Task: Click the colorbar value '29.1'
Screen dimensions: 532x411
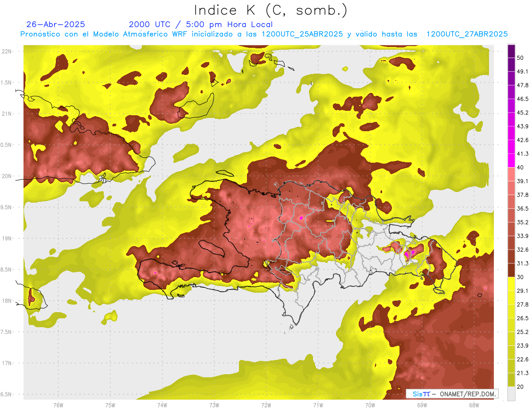Action: [523, 291]
